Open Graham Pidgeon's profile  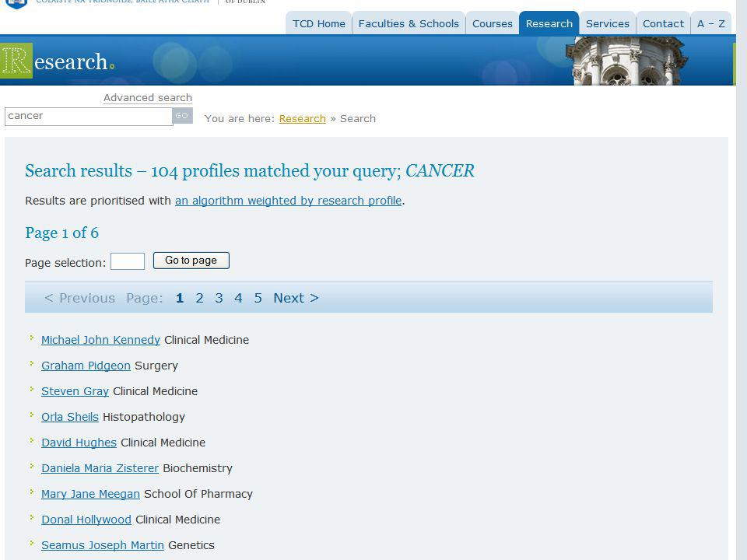tap(86, 366)
